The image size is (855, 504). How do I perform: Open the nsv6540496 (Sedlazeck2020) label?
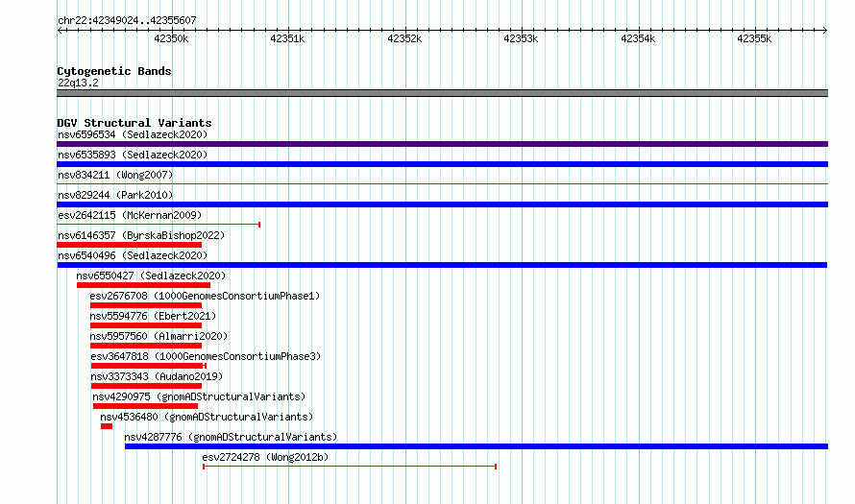pyautogui.click(x=133, y=255)
